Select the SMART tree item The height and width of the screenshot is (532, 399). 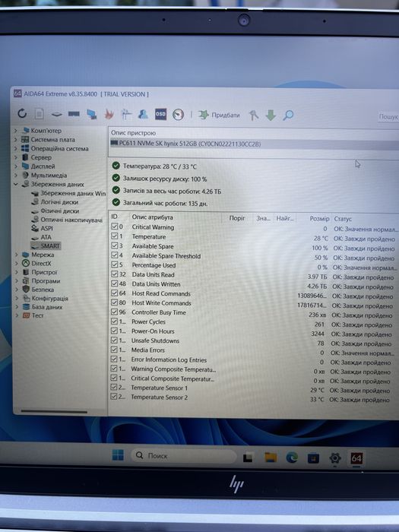pyautogui.click(x=50, y=245)
